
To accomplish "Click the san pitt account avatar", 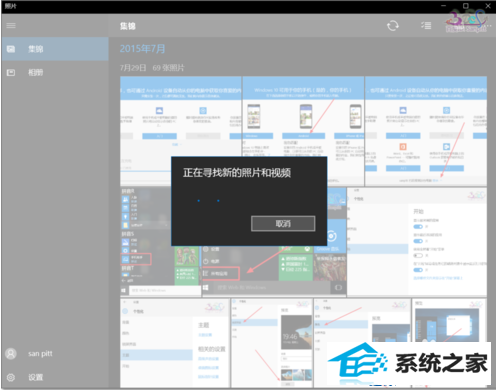I will click(x=11, y=354).
